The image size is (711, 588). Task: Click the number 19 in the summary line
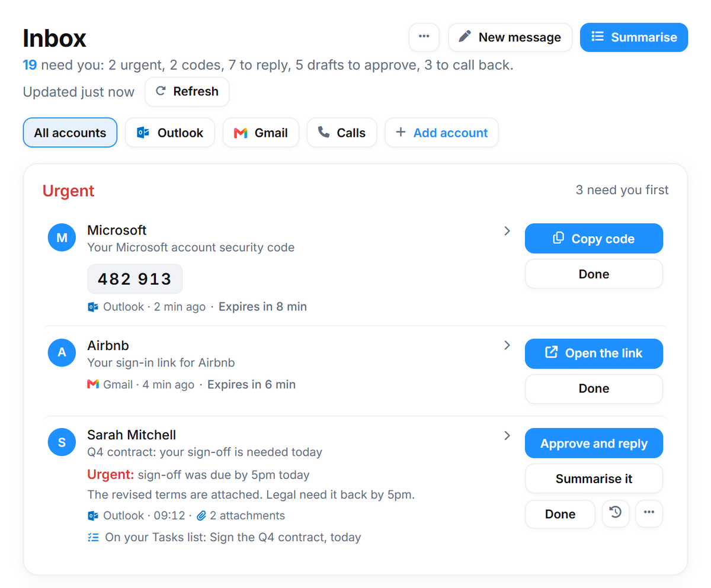click(x=30, y=65)
